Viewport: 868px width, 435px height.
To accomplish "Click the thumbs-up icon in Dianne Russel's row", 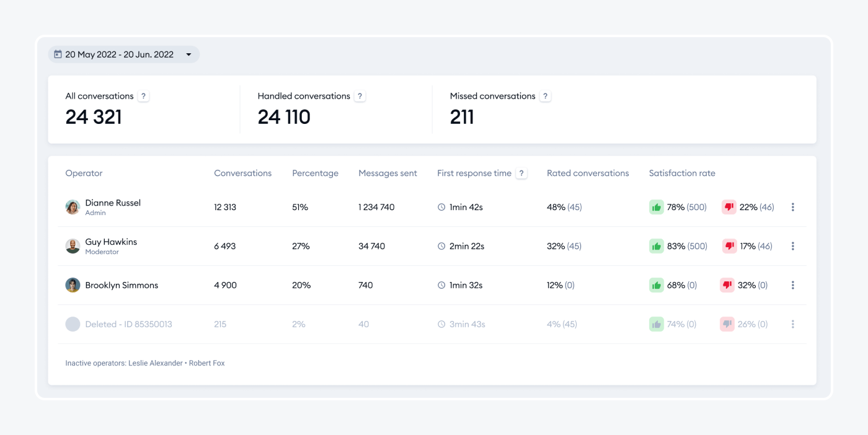I will pos(657,206).
